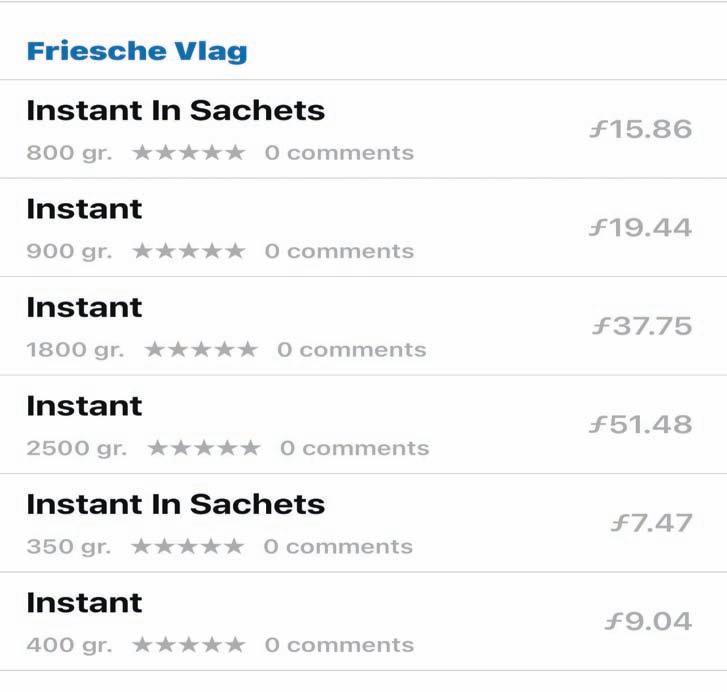Select the Instant 900 gr. item
727x692 pixels.
[x=364, y=227]
